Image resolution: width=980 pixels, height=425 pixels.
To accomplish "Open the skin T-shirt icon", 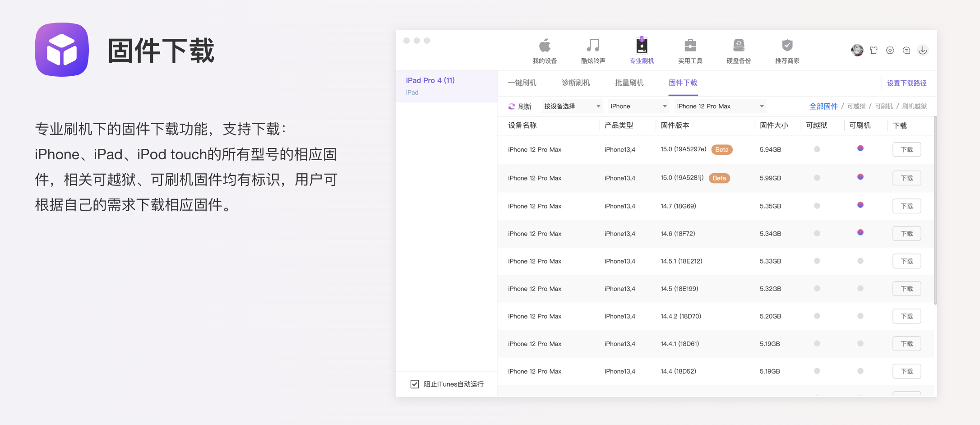I will tap(874, 50).
